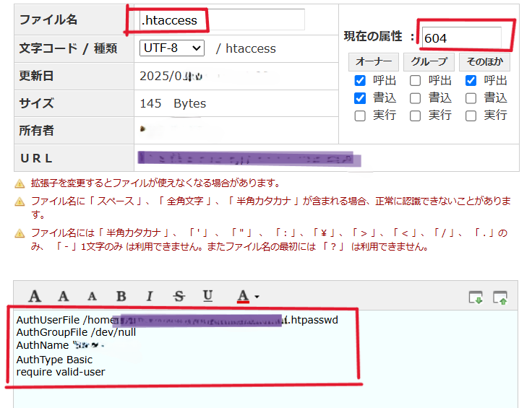This screenshot has height=408, width=532.
Task: Click the 現在の属性 field showing 604
Action: [461, 38]
